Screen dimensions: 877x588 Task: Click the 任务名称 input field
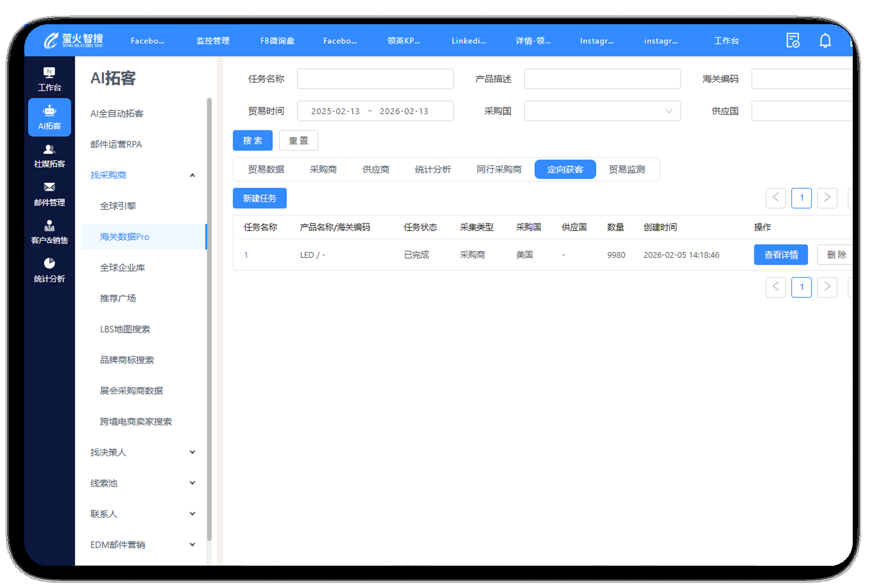[375, 79]
